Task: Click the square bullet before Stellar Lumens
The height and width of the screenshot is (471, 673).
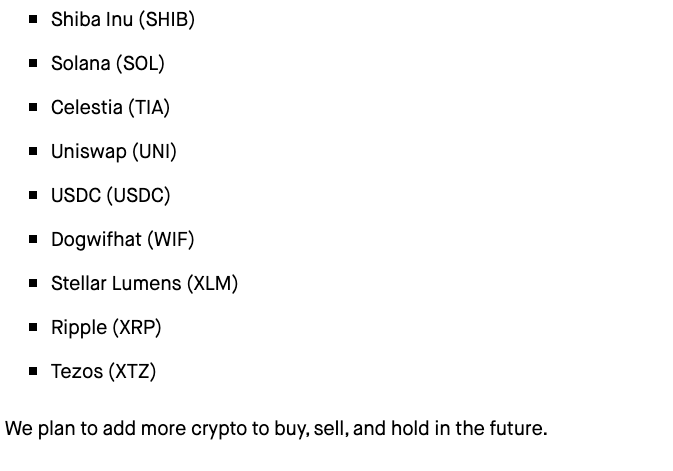Action: [x=34, y=283]
